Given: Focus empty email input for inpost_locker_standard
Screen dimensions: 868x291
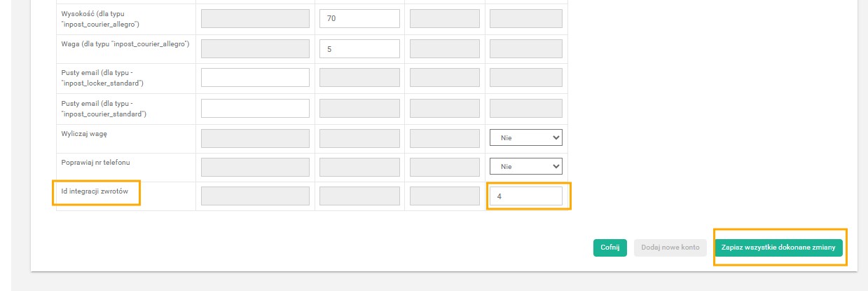Looking at the screenshot, I should (x=255, y=78).
